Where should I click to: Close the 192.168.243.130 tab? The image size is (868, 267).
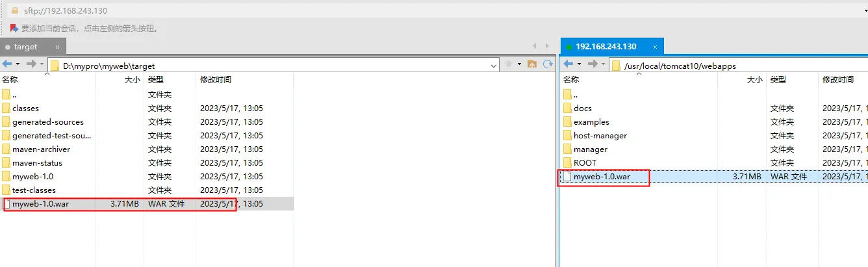(x=656, y=47)
